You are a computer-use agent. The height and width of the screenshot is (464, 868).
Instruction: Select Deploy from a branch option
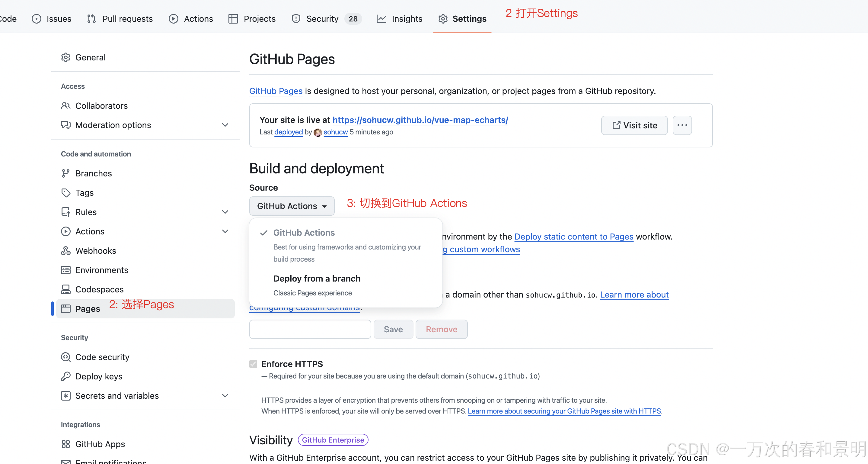317,279
